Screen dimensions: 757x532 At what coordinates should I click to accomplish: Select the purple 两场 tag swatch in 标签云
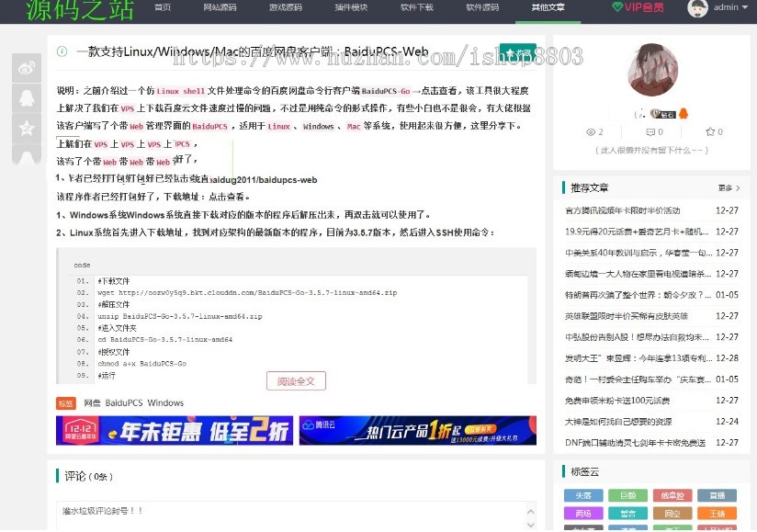point(582,513)
